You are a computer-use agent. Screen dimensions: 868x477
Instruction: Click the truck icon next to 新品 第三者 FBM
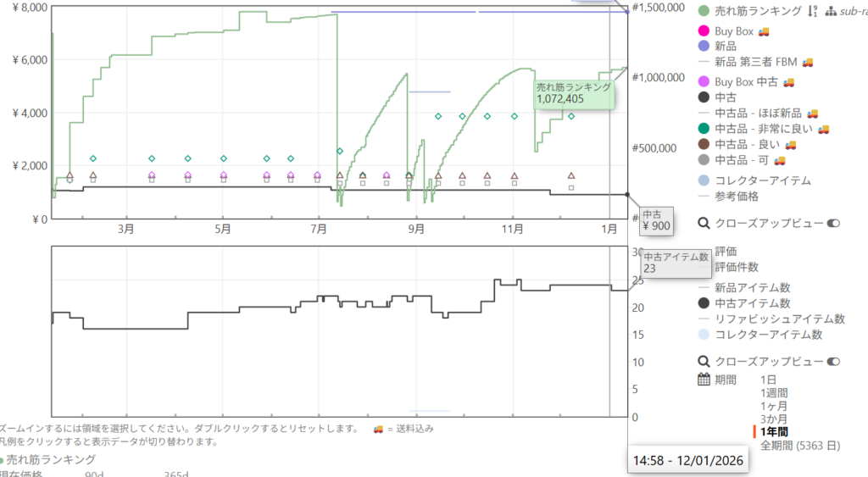point(808,62)
